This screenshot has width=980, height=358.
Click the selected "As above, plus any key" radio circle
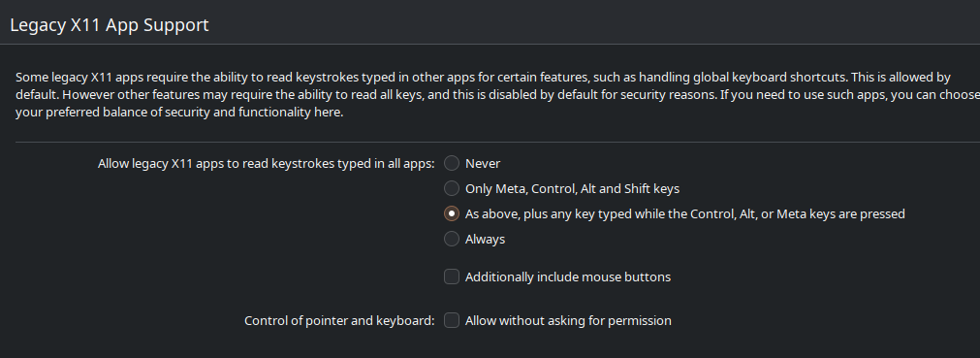click(x=452, y=214)
